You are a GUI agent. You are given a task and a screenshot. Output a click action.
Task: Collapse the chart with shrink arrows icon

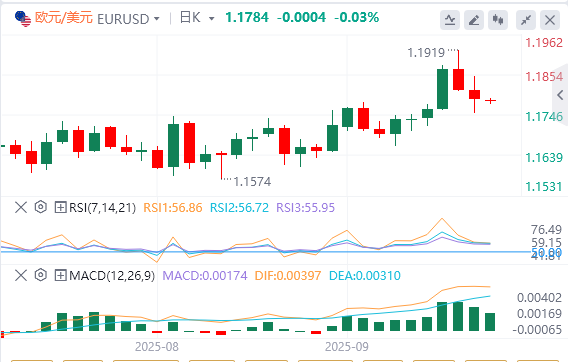click(x=526, y=20)
